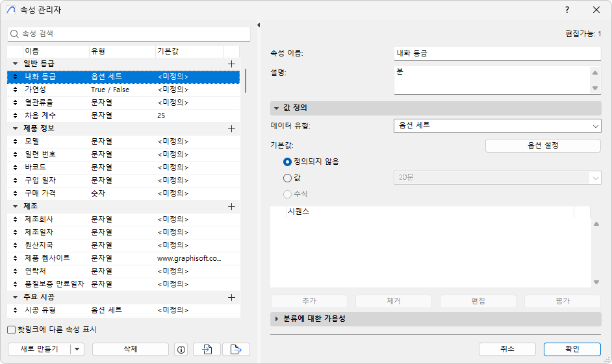This screenshot has height=364, width=612.
Task: Click the reorder handle for 모델 row
Action: pos(15,141)
